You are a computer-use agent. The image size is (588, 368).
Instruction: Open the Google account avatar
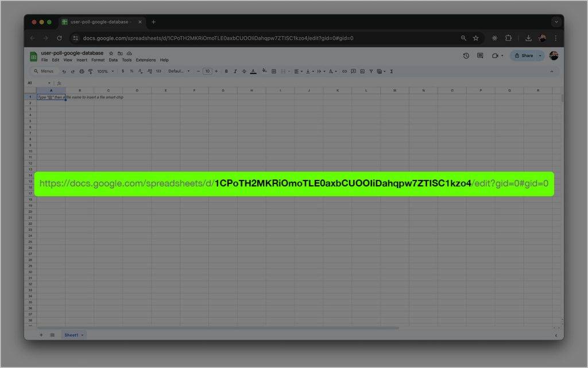554,56
